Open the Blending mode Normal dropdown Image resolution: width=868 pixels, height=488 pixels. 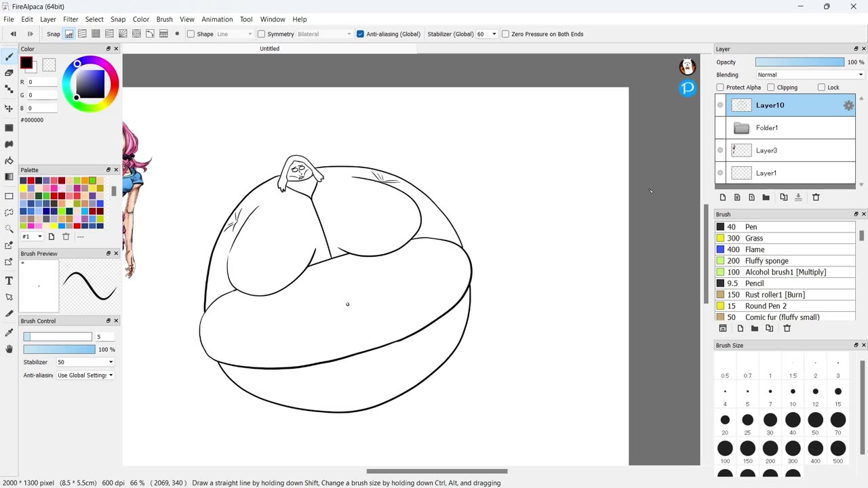click(810, 75)
